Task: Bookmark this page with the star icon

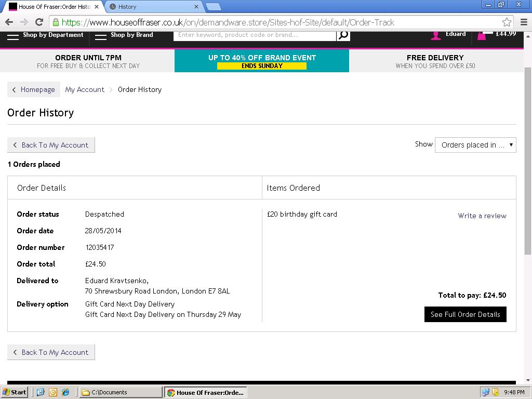Action: click(507, 22)
